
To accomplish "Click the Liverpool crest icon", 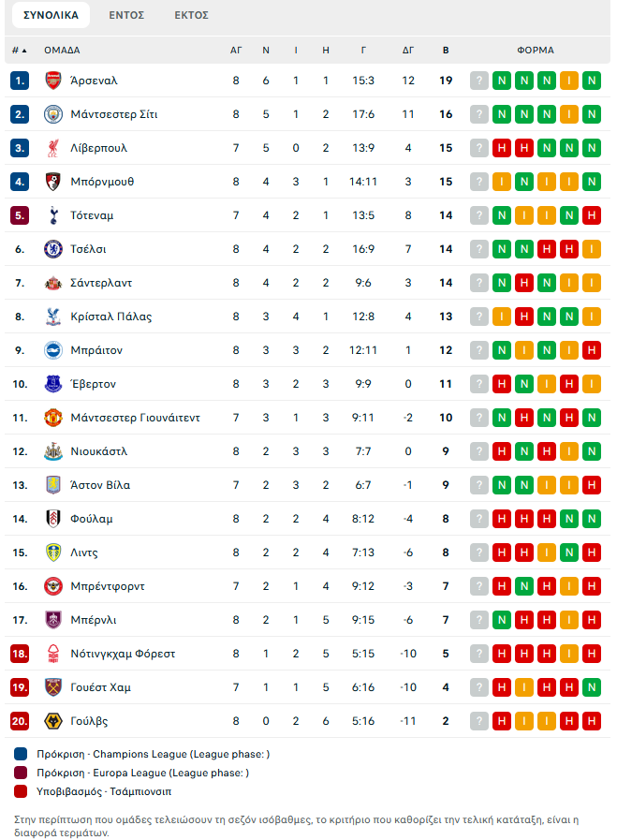I will pos(52,148).
